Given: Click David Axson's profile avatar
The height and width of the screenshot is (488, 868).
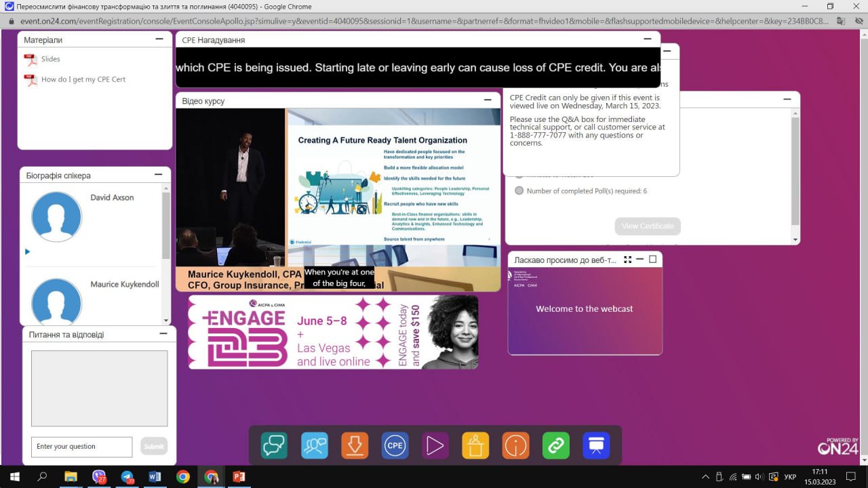Looking at the screenshot, I should click(x=56, y=217).
